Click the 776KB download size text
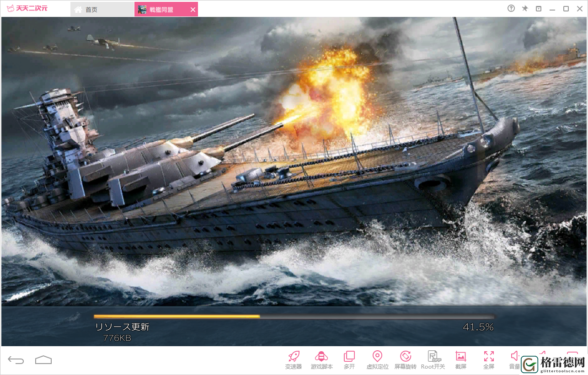This screenshot has width=588, height=375. 117,338
